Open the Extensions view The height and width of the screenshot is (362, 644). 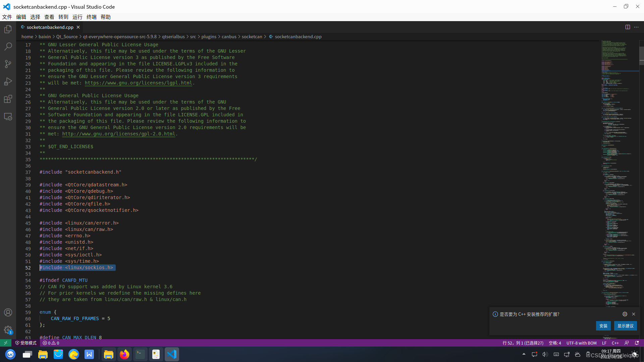pyautogui.click(x=8, y=99)
